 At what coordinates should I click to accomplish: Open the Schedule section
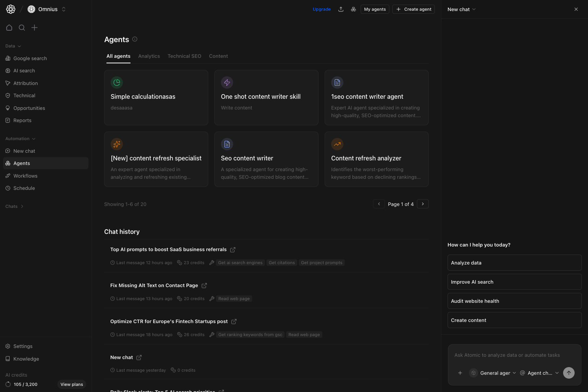tap(24, 188)
